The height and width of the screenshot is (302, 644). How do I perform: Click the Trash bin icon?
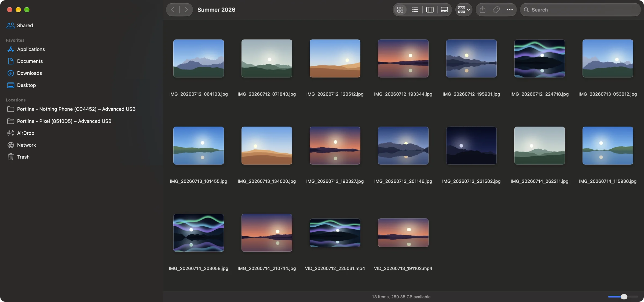click(11, 157)
